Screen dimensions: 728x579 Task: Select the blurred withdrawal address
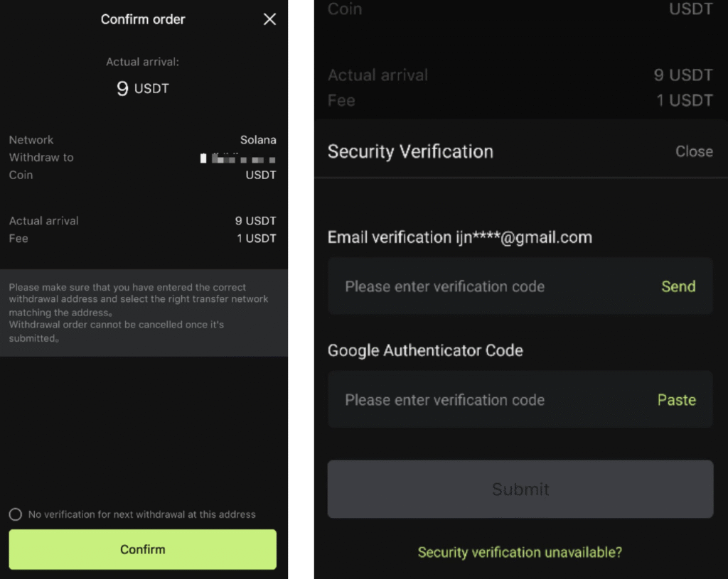pyautogui.click(x=238, y=158)
